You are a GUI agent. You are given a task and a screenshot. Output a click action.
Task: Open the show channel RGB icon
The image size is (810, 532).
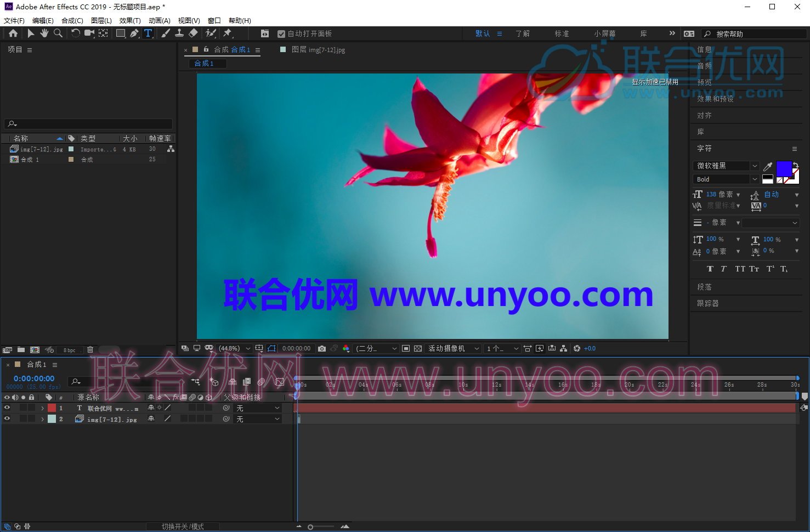point(345,348)
